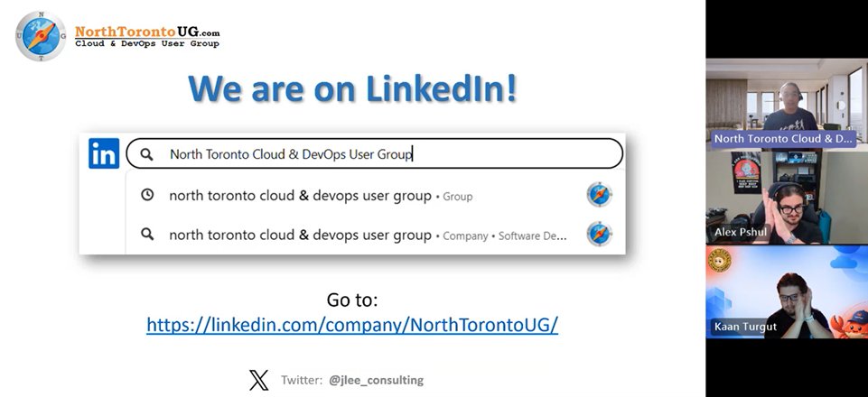This screenshot has height=397, width=868.
Task: Click the Alex Pshul name label
Action: [742, 233]
